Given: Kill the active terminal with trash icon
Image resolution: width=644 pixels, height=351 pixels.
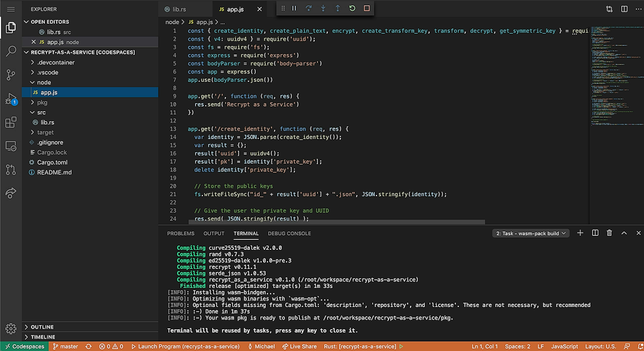Looking at the screenshot, I should click(x=609, y=233).
